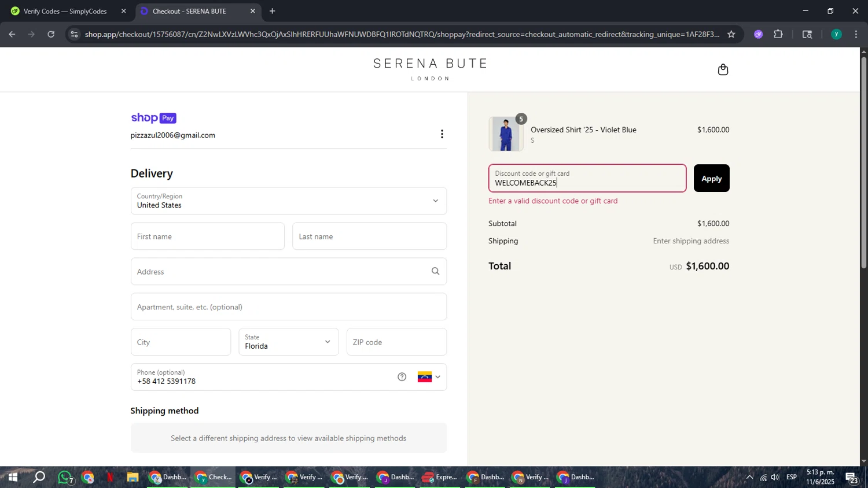
Task: Click the First name field
Action: point(208,236)
